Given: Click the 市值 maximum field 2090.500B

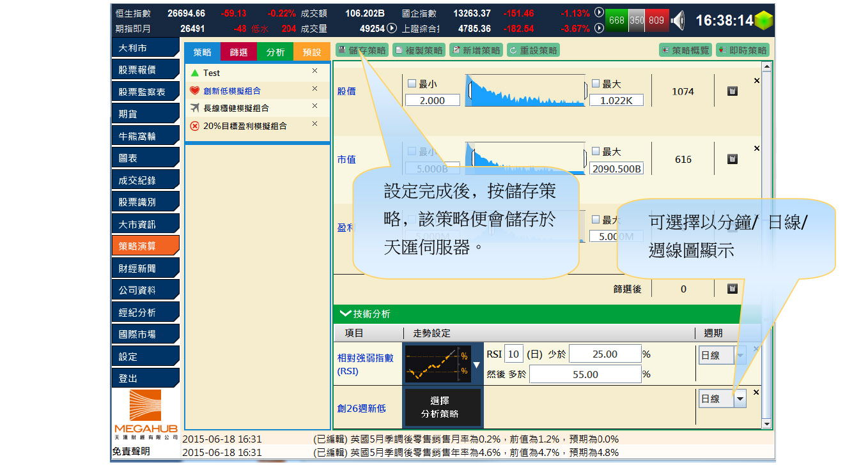Looking at the screenshot, I should [x=616, y=169].
